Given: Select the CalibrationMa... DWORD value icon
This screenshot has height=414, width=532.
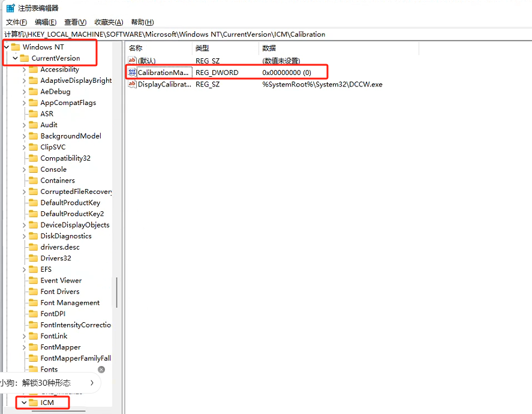Looking at the screenshot, I should (x=132, y=72).
